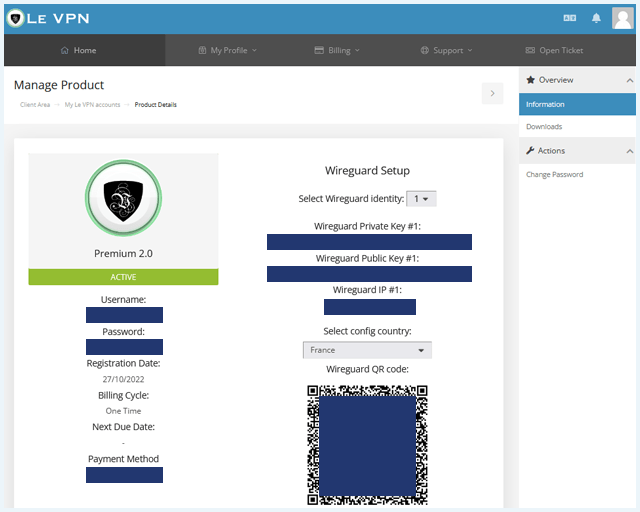Click the Support globe icon
Screen dimensions: 640x512
(x=424, y=50)
